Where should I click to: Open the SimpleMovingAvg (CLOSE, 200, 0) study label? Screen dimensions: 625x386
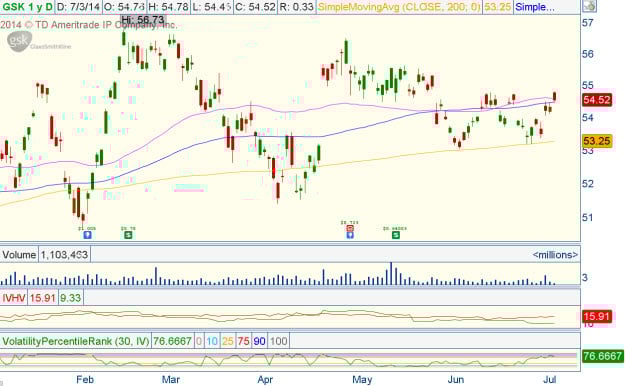(x=399, y=7)
